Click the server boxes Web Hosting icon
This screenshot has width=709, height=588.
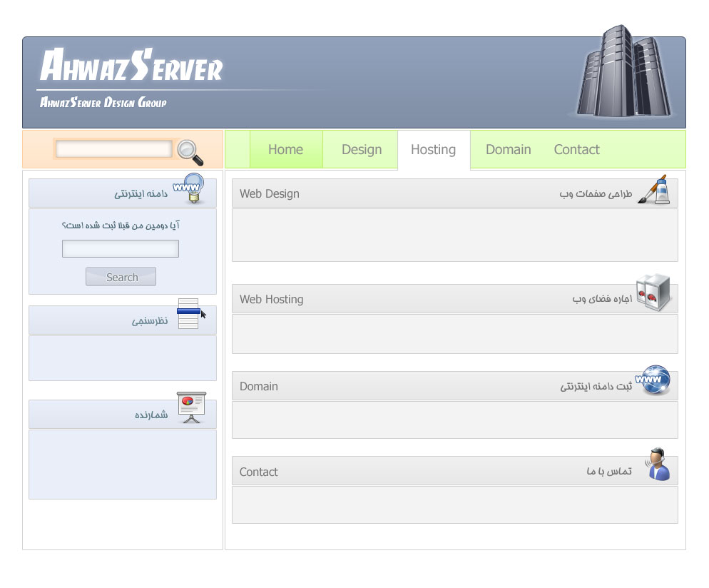pos(653,293)
